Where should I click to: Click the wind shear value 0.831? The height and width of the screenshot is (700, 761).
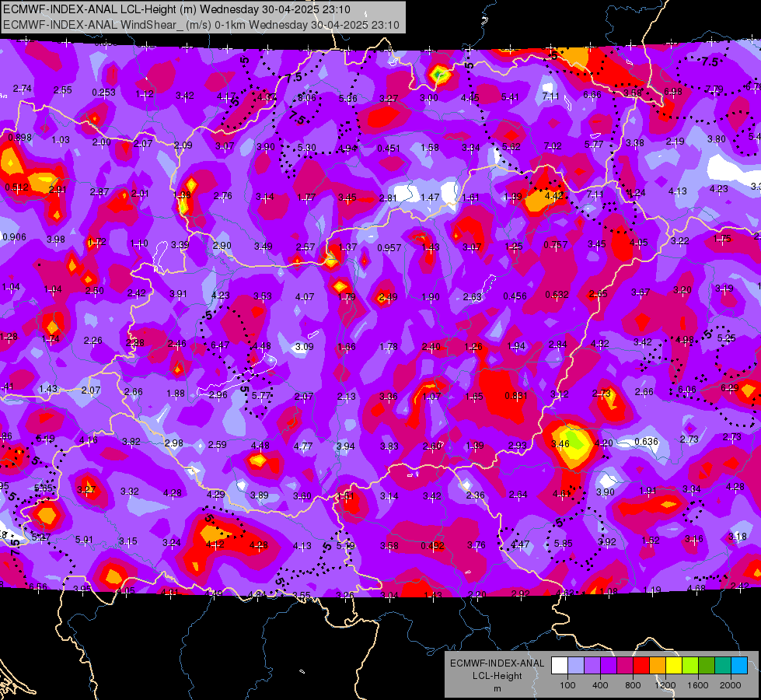pos(516,395)
